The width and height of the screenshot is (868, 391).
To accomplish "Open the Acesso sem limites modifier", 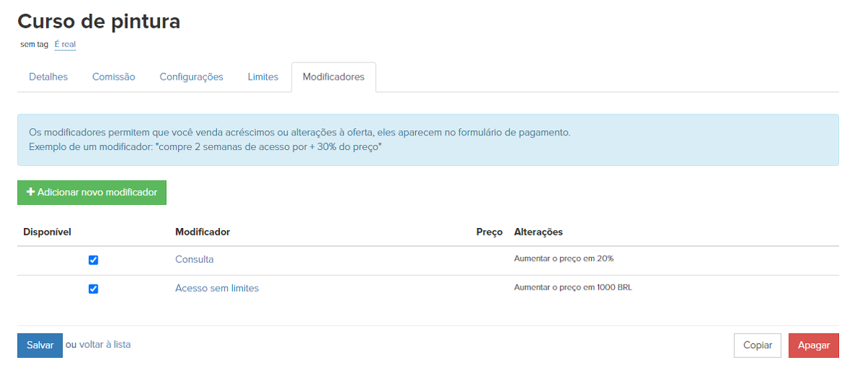I will 216,288.
